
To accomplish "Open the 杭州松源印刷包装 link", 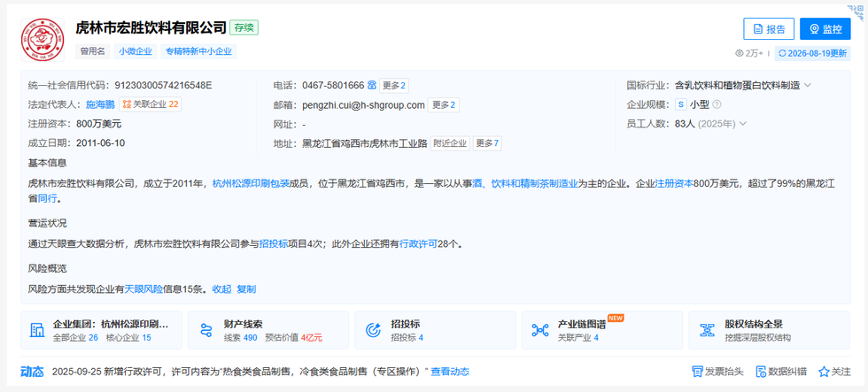I will tap(252, 183).
